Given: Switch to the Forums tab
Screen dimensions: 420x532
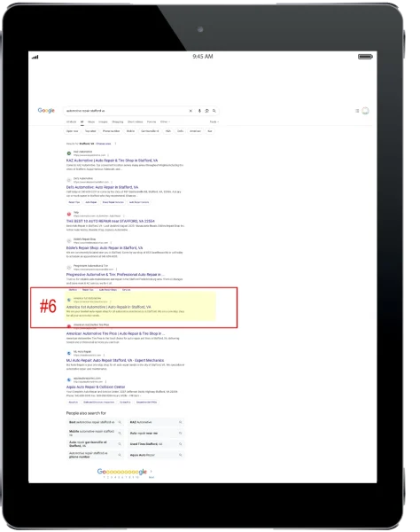Looking at the screenshot, I should click(x=152, y=121).
